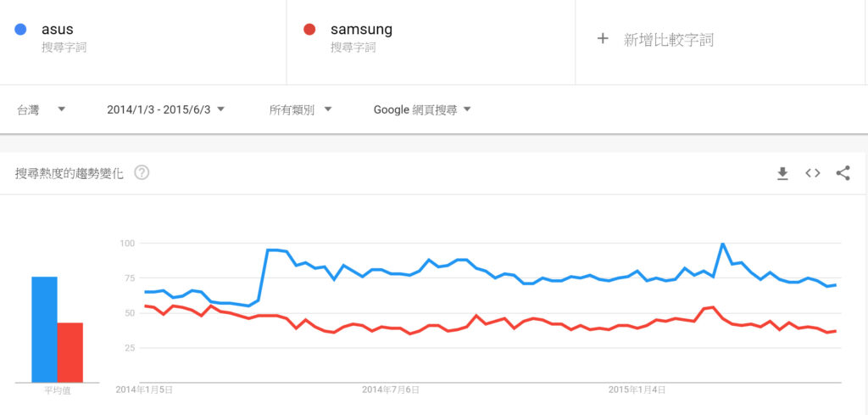
Task: Click the red samsung color dot
Action: [309, 30]
